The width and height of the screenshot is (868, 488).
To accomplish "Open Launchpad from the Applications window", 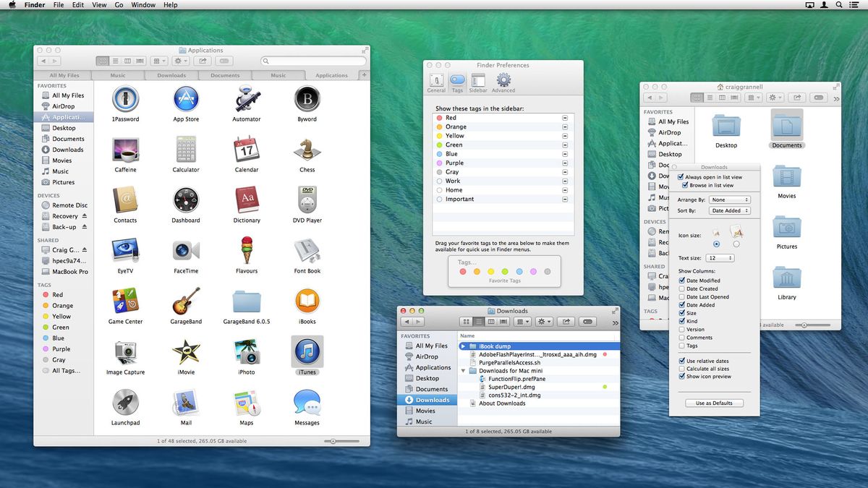I will [125, 403].
